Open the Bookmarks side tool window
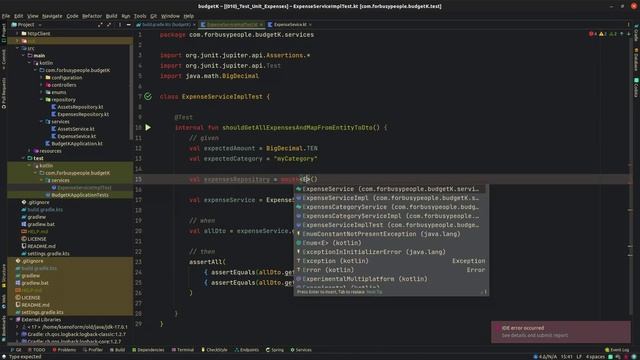640x360 pixels. [x=4, y=328]
